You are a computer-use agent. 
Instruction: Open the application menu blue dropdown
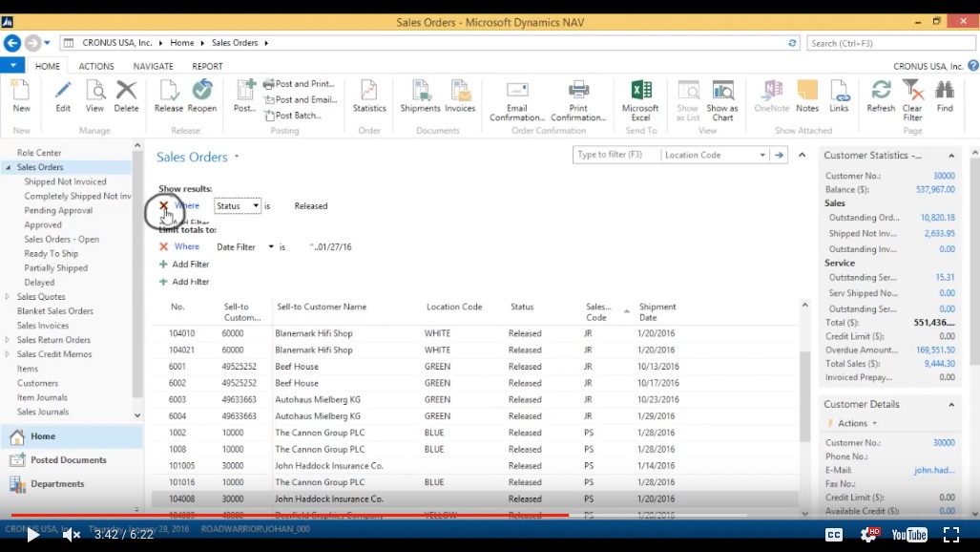click(12, 65)
